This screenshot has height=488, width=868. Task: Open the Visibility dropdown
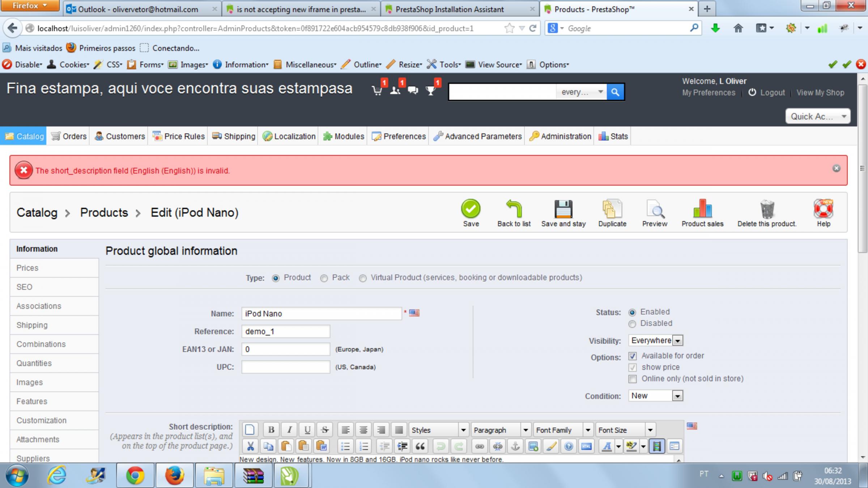[656, 341]
